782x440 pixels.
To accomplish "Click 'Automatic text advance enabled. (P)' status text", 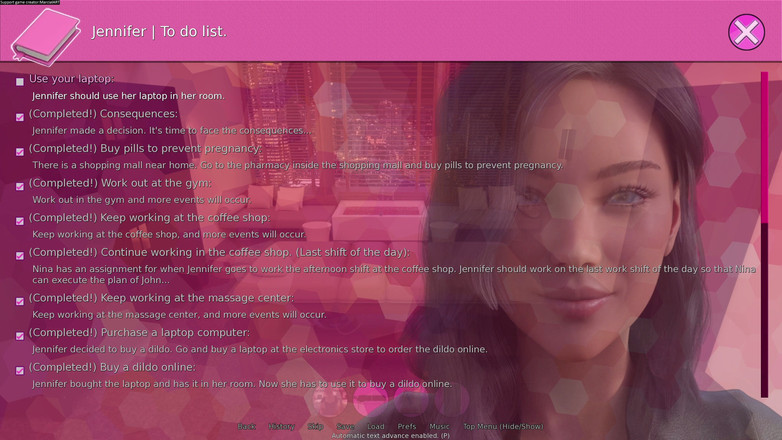I will 391,436.
